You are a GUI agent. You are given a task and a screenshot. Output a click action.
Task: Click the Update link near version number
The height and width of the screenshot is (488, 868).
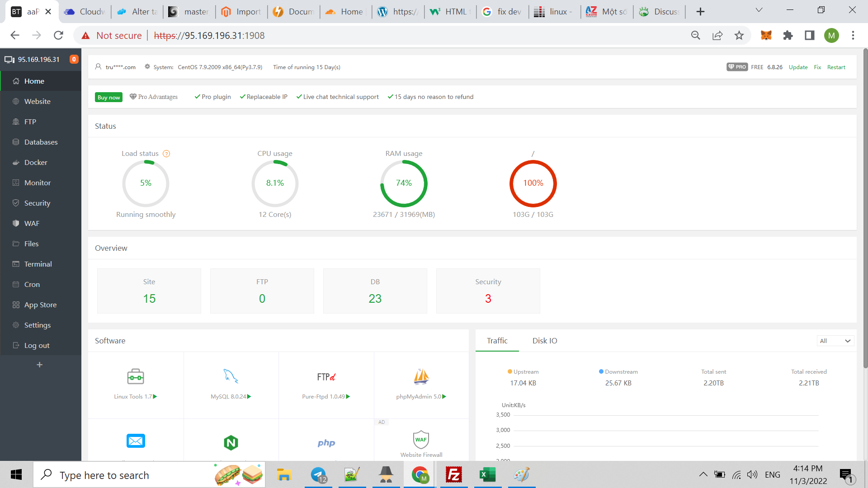pyautogui.click(x=798, y=67)
